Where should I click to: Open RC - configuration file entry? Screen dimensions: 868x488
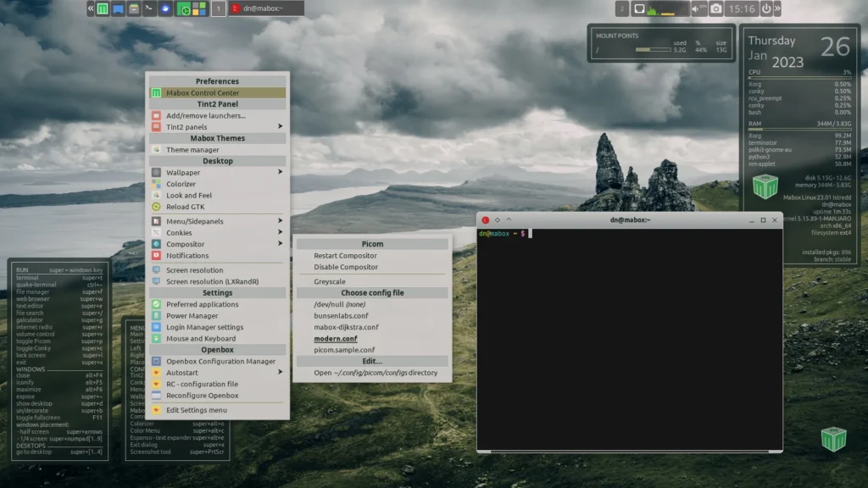click(x=217, y=384)
